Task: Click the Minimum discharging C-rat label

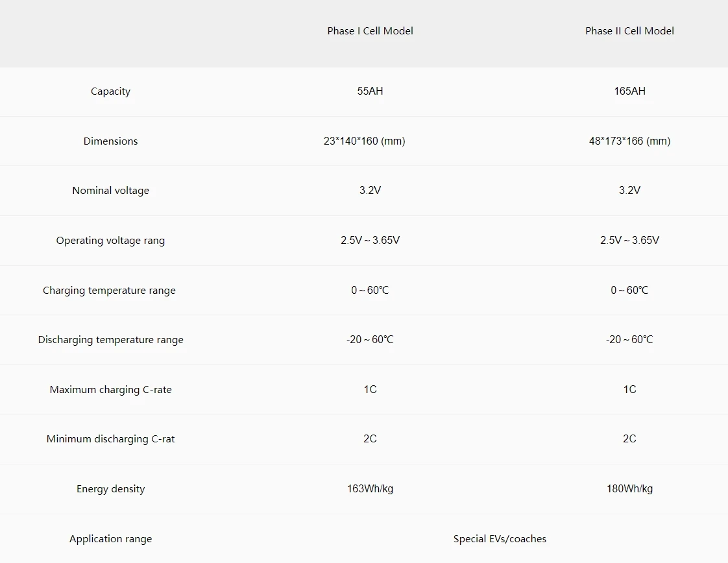Action: pos(110,439)
